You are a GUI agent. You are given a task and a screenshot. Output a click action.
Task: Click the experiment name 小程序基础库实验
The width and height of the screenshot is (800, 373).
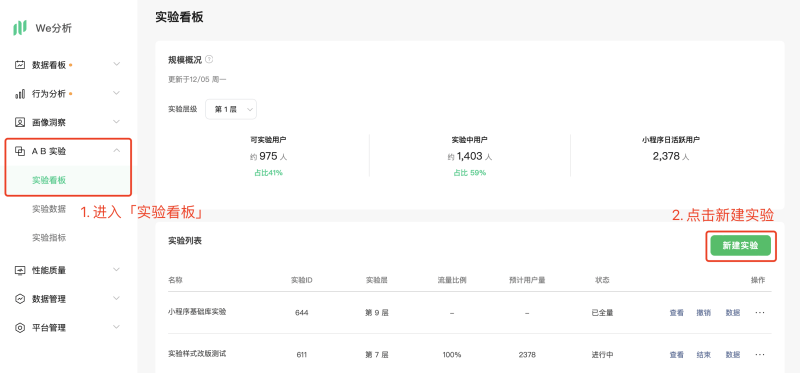(197, 312)
